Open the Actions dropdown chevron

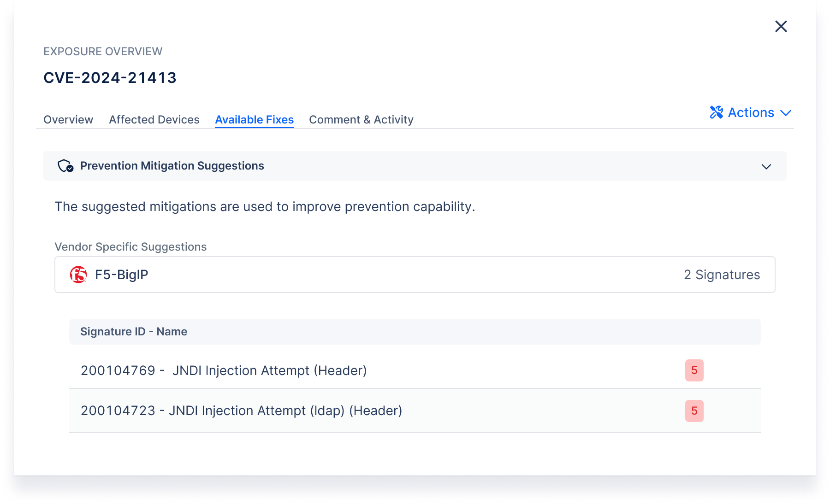click(x=786, y=113)
